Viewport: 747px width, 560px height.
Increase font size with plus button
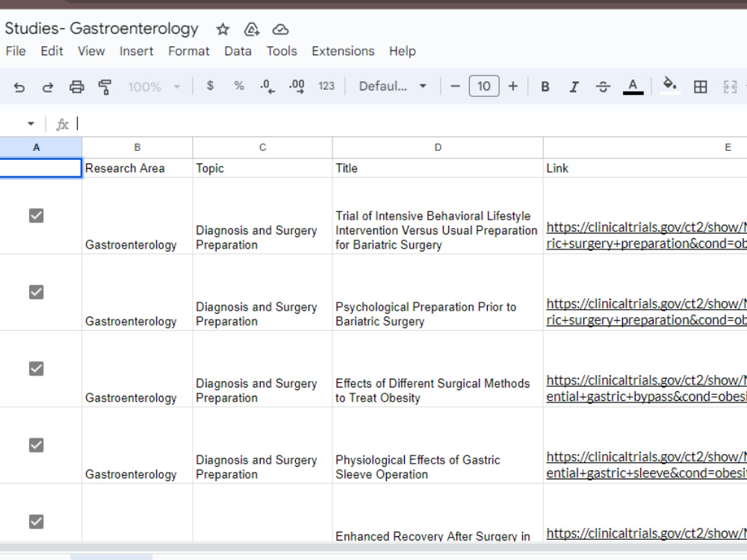coord(512,86)
